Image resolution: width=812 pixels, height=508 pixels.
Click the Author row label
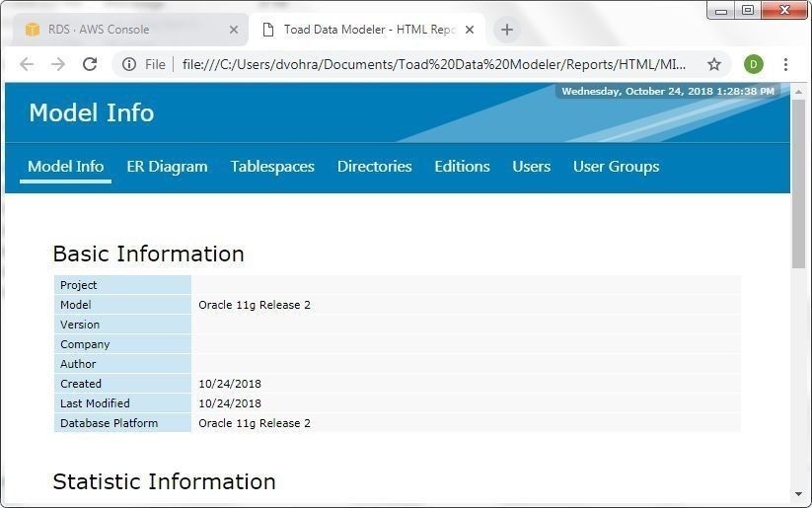point(78,364)
